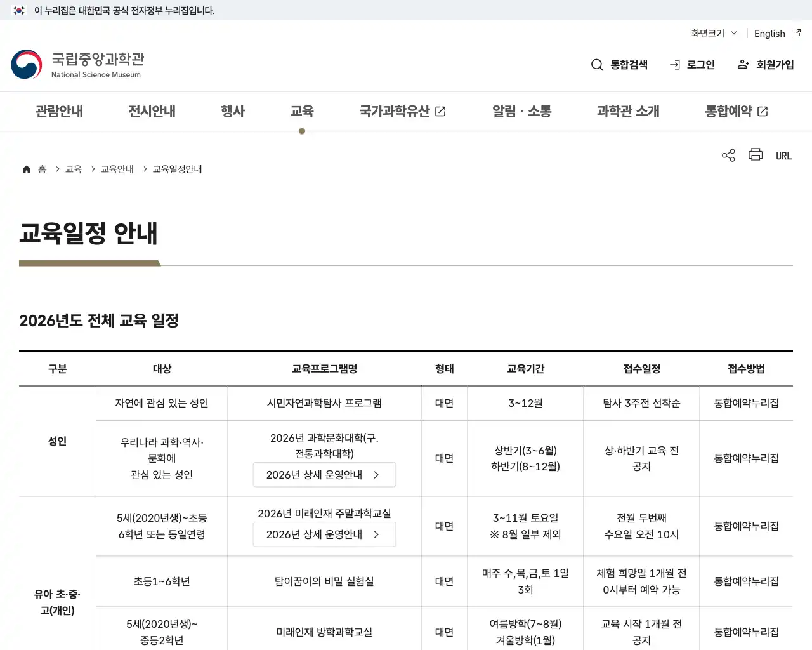The width and height of the screenshot is (812, 650).
Task: Click the 과학문화대학 2026년 상세 운영안내 button
Action: point(324,474)
